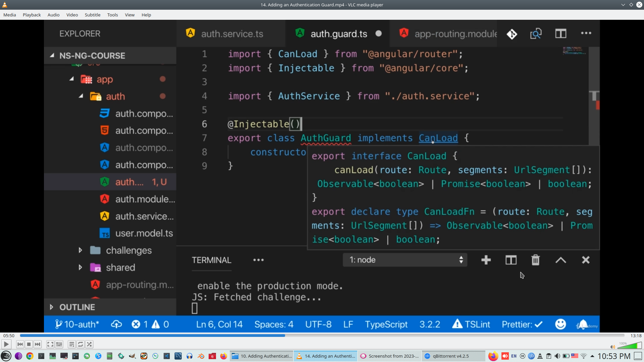Open Google Chrome from the taskbar
This screenshot has width=644, height=362.
[x=30, y=356]
